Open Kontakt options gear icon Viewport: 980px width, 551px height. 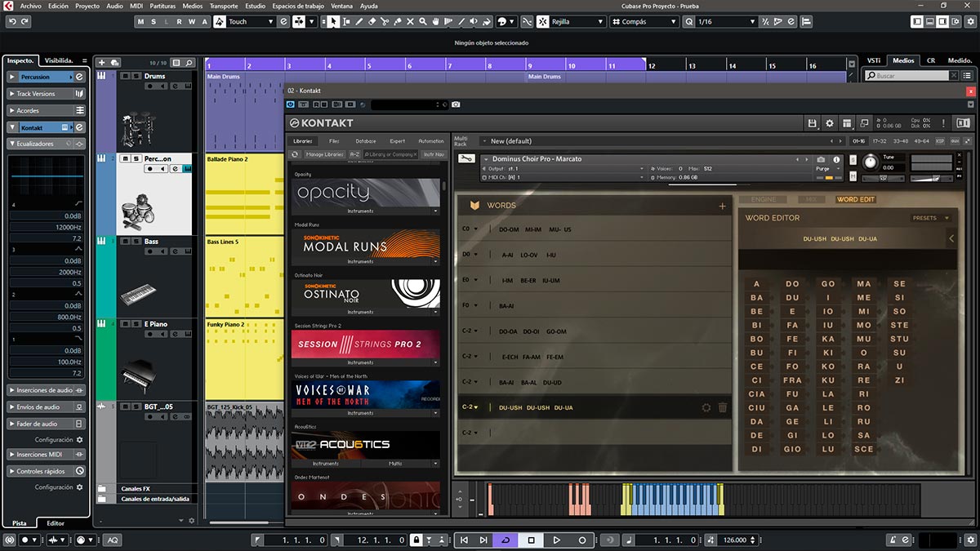[830, 123]
